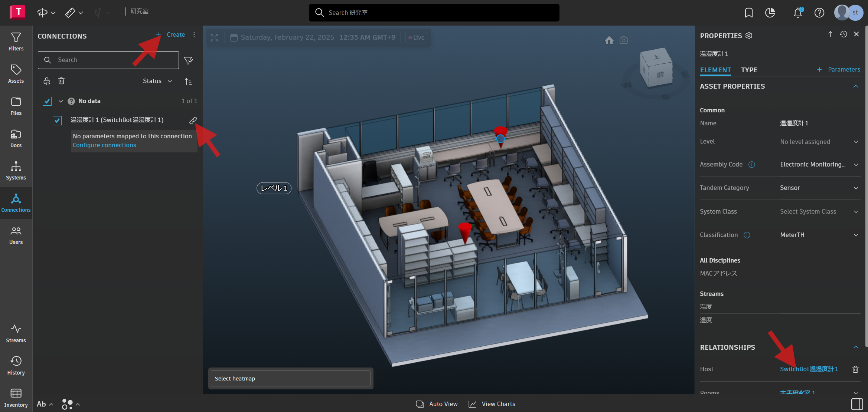The height and width of the screenshot is (412, 868).
Task: Switch to the ELEMENT tab
Action: [x=715, y=70]
